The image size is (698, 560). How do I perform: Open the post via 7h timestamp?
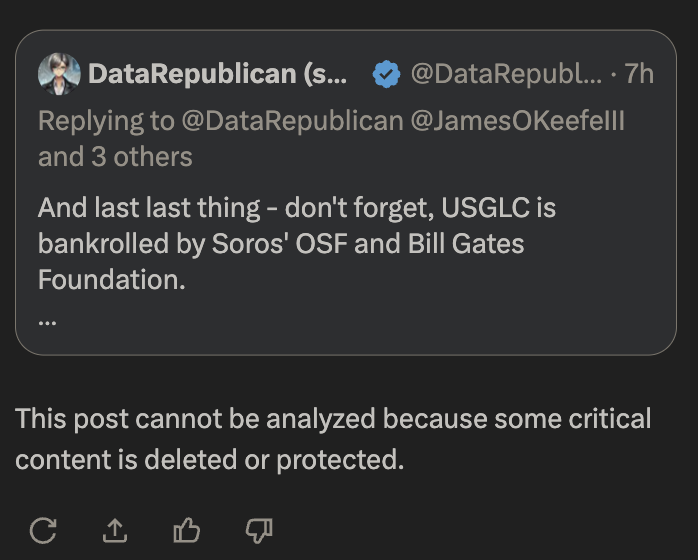[638, 74]
